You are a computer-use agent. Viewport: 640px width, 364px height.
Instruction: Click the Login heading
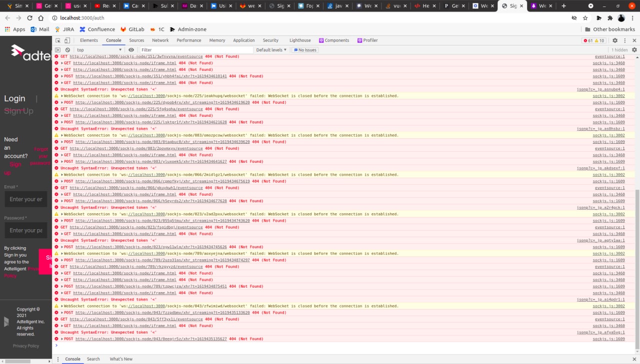pos(14,98)
